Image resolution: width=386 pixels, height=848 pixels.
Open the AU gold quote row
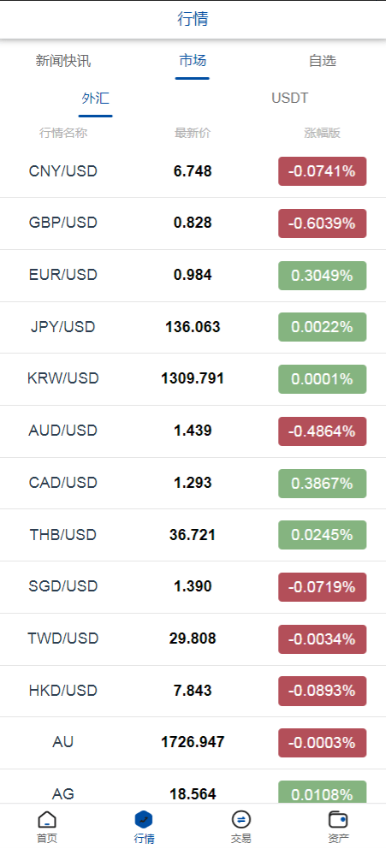(x=193, y=743)
